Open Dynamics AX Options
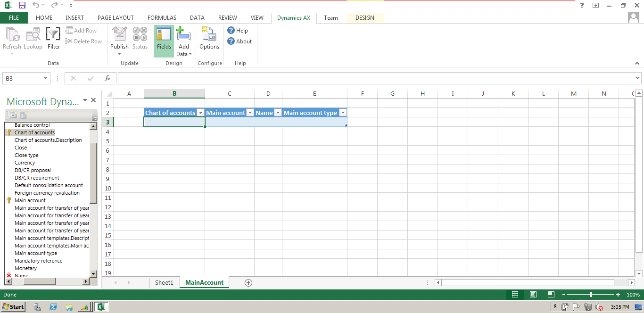This screenshot has width=644, height=313. coord(209,39)
